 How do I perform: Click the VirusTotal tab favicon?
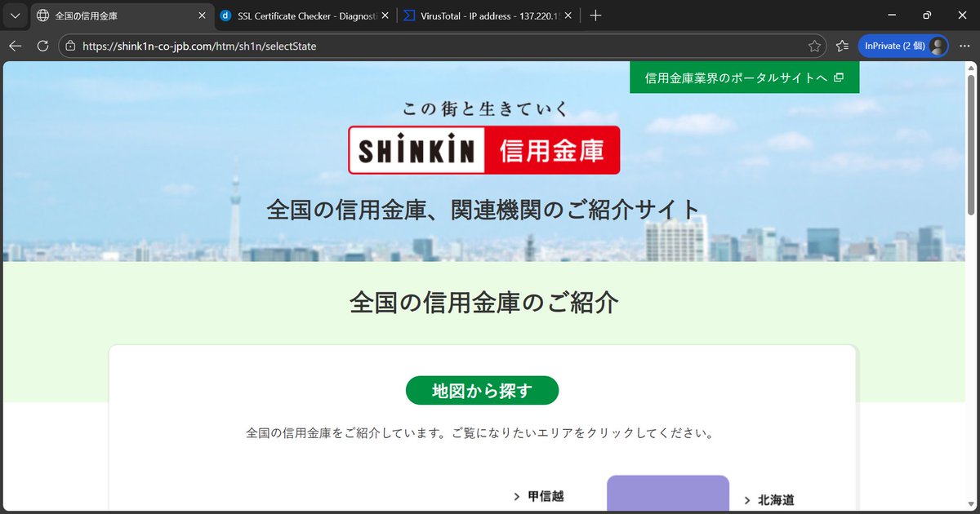(x=409, y=16)
